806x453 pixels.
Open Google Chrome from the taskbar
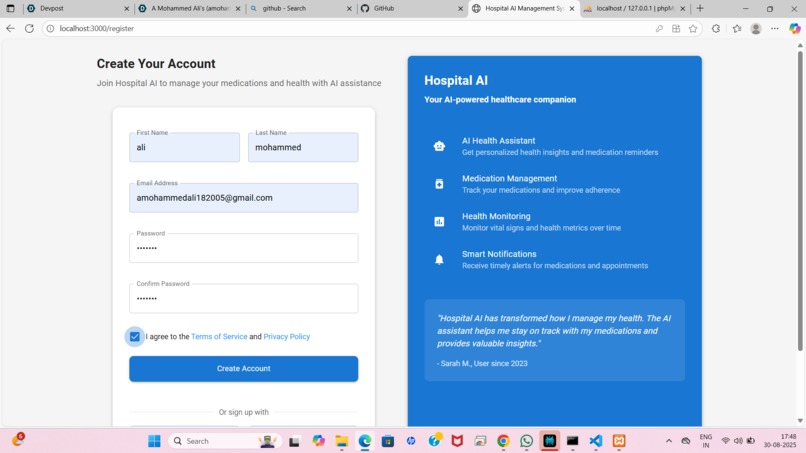503,441
